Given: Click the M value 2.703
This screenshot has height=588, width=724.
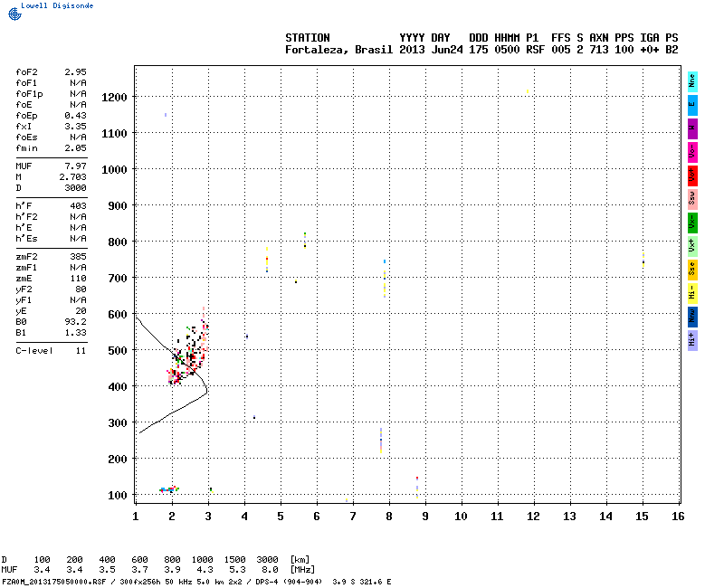Looking at the screenshot, I should tap(72, 177).
